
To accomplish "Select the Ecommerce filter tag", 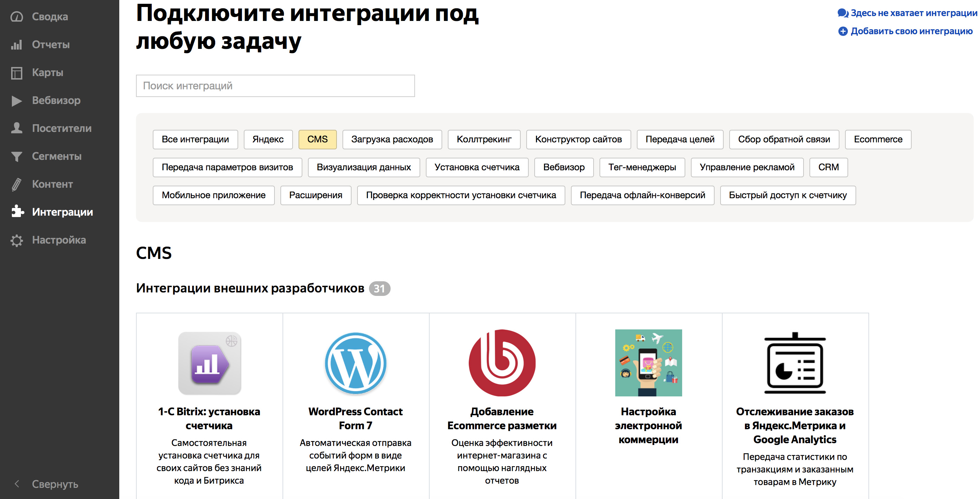I will (x=878, y=139).
